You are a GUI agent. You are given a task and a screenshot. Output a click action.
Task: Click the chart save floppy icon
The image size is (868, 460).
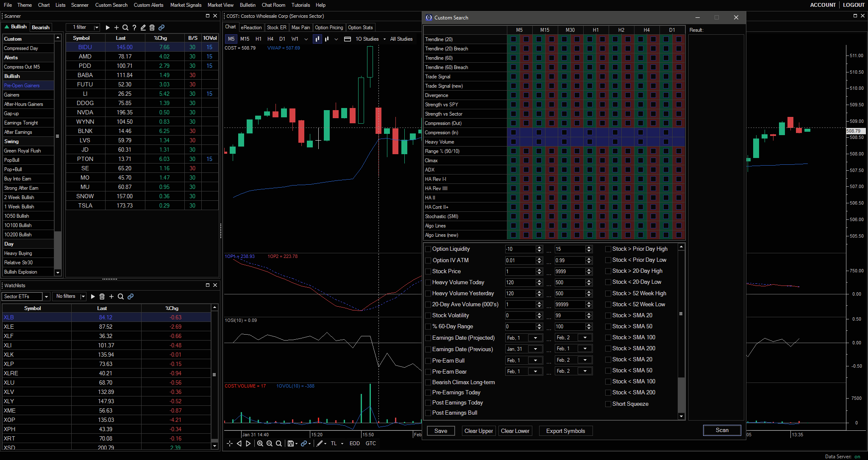coord(291,443)
